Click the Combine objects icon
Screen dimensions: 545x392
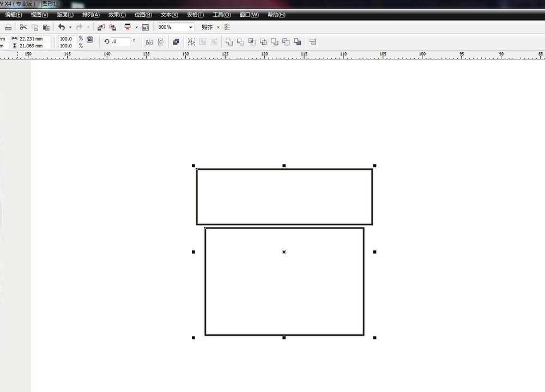click(x=175, y=41)
